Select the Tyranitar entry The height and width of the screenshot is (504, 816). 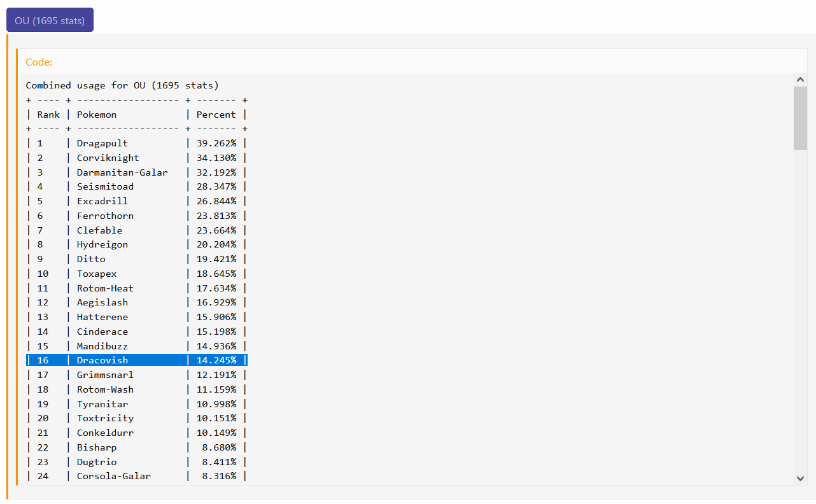[x=102, y=404]
